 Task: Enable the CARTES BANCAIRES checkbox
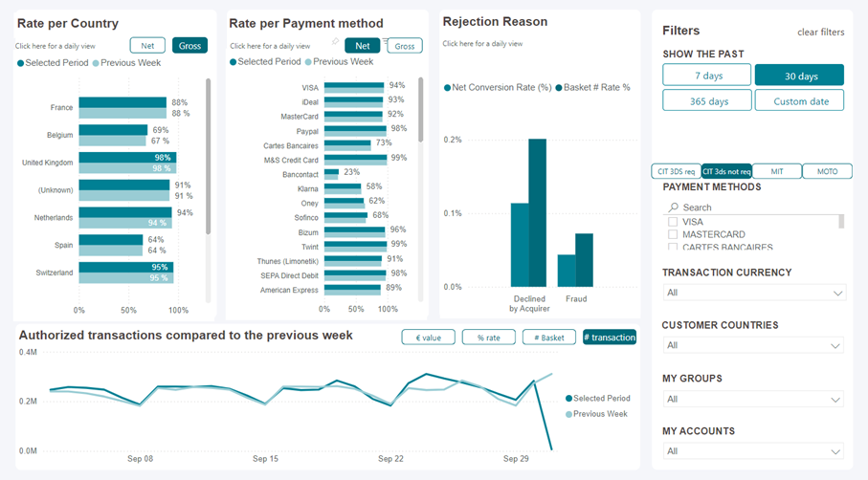click(673, 247)
